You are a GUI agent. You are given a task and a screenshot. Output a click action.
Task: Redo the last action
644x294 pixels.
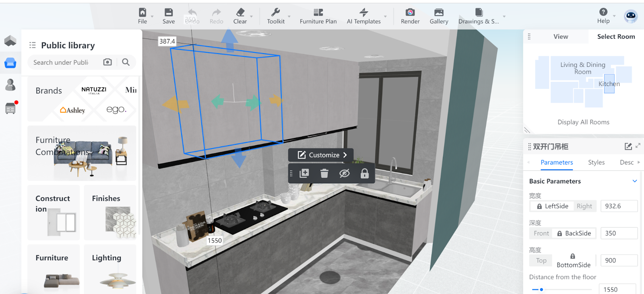click(x=217, y=16)
